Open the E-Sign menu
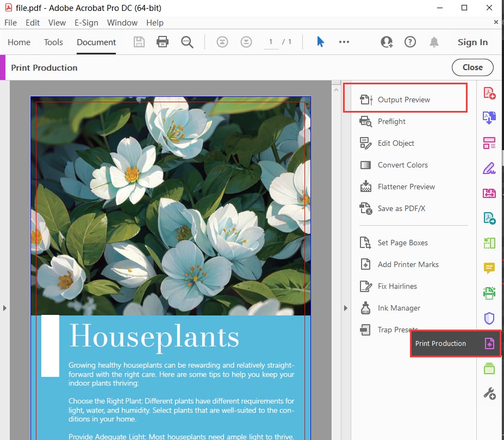Image resolution: width=504 pixels, height=440 pixels. tap(86, 23)
